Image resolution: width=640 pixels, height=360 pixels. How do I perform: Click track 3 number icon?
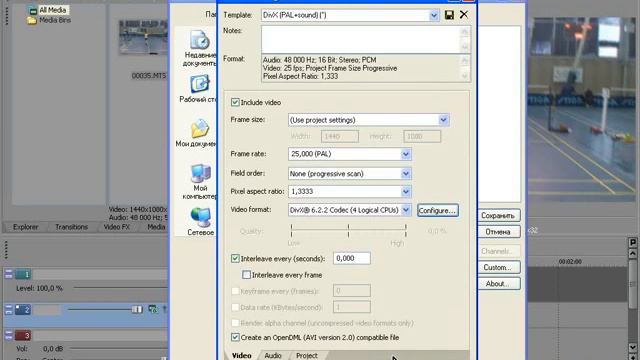pos(23,336)
